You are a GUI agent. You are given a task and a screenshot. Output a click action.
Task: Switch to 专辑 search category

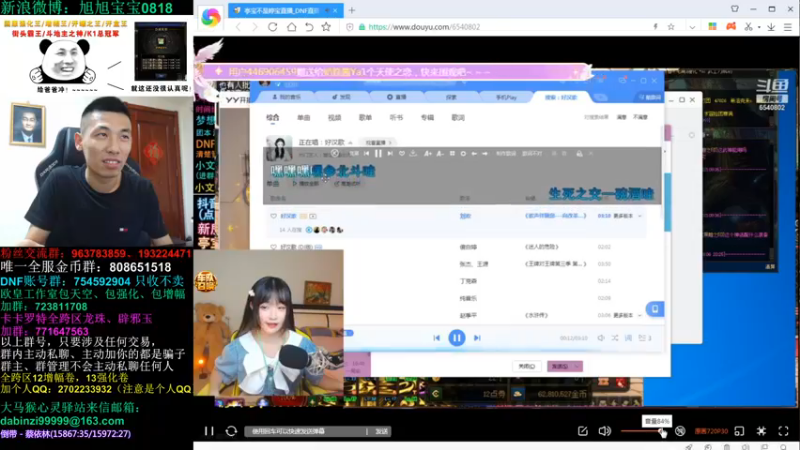(x=427, y=117)
